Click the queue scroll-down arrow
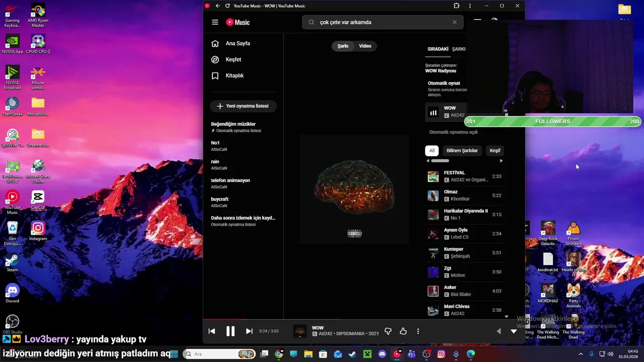 tap(506, 317)
